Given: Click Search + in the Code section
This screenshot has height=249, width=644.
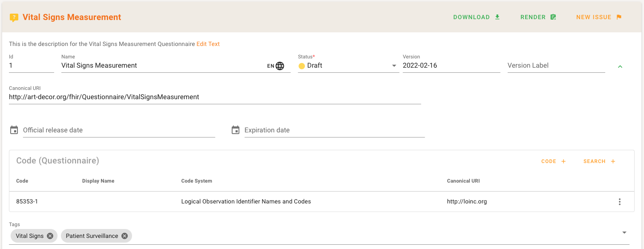Looking at the screenshot, I should pyautogui.click(x=599, y=161).
